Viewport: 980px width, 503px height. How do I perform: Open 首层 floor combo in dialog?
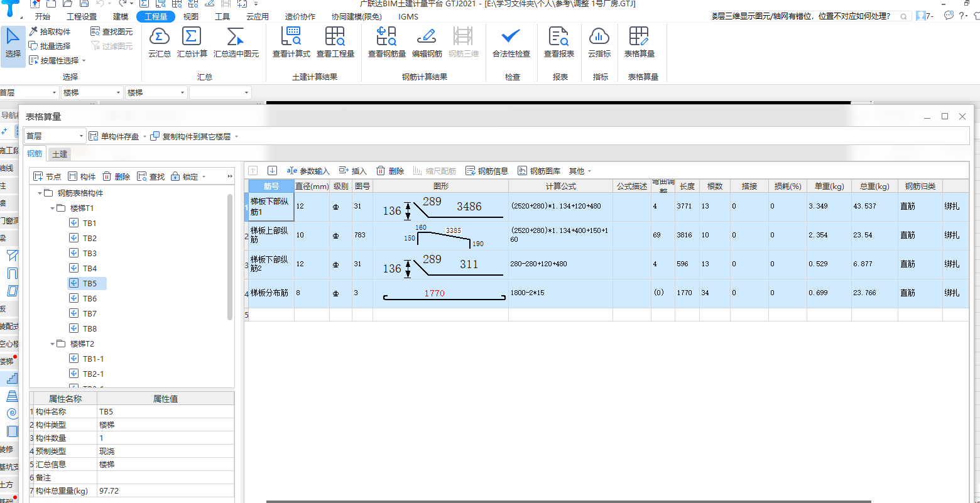pyautogui.click(x=55, y=136)
